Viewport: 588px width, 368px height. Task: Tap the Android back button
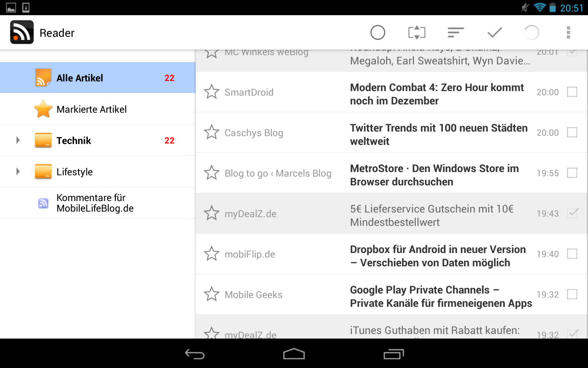click(195, 354)
